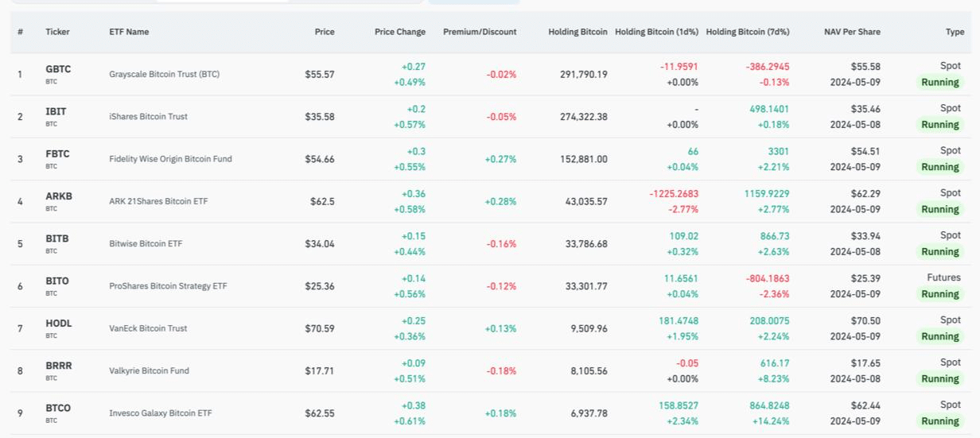Sort by Type column header
The height and width of the screenshot is (438, 980).
(955, 32)
